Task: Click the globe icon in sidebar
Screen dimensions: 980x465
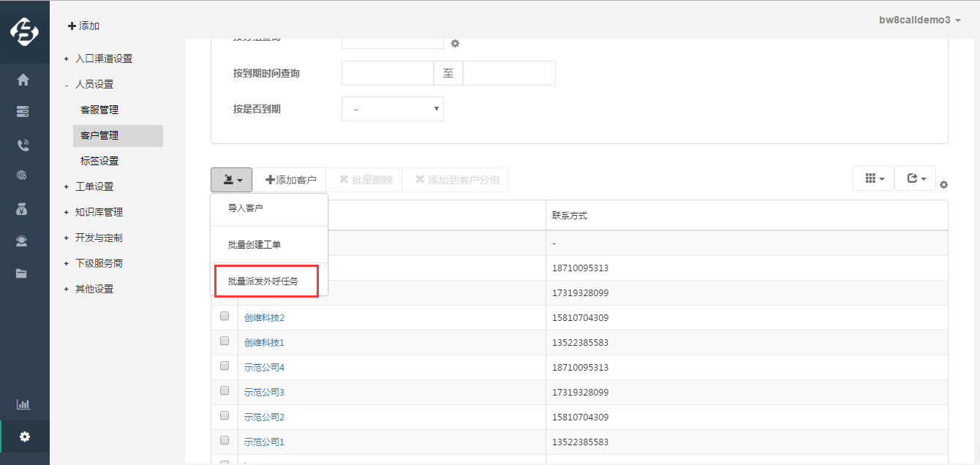Action: point(23,175)
